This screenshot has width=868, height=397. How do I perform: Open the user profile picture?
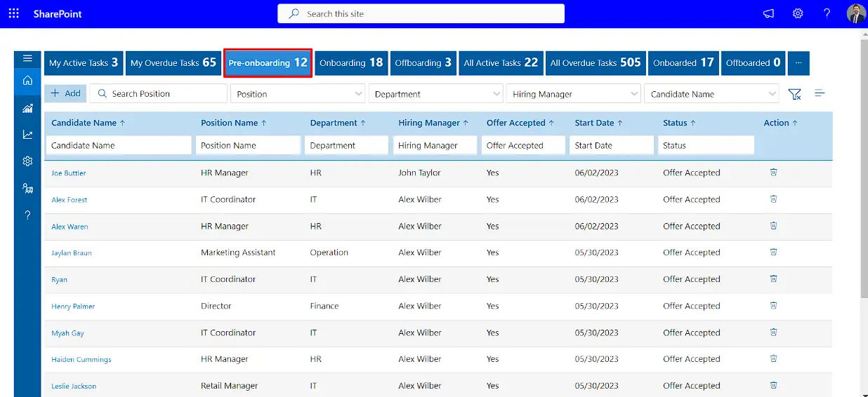[x=855, y=13]
